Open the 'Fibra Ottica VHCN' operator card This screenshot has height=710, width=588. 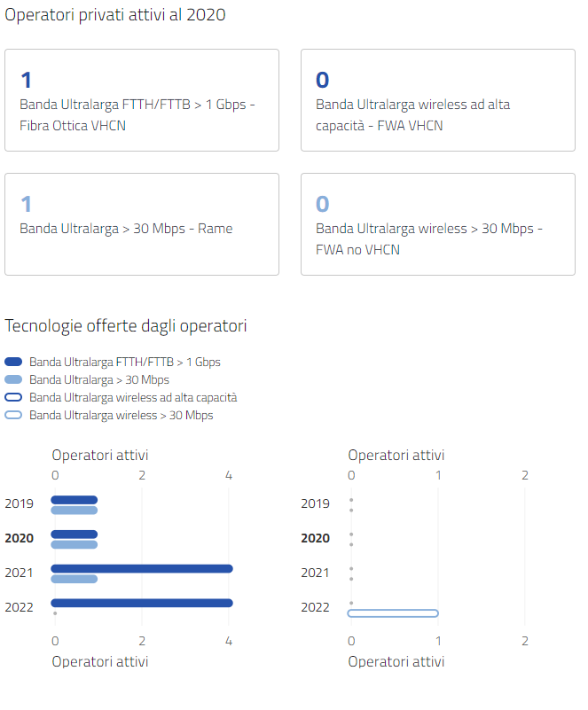point(142,100)
